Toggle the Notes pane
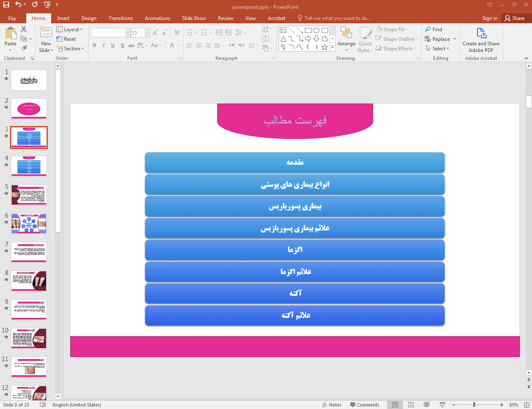532x409 pixels. tap(332, 405)
